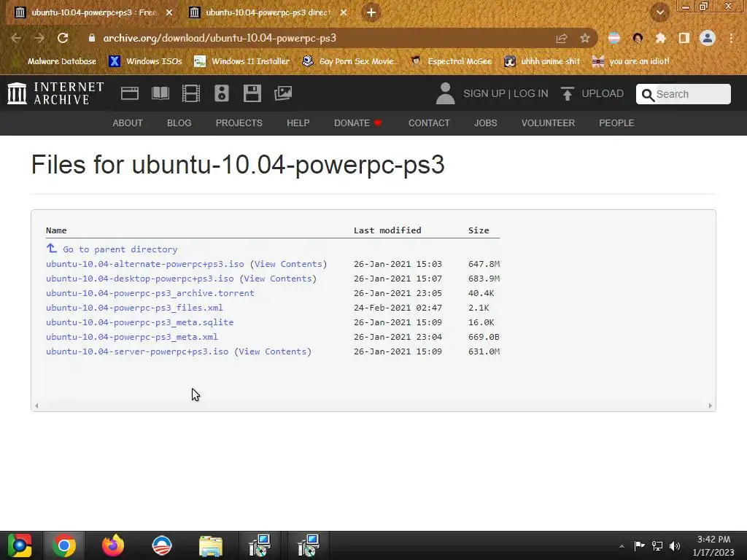747x560 pixels.
Task: Open ubuntu-10.04-powerpc-ps3_files.xml
Action: point(134,308)
